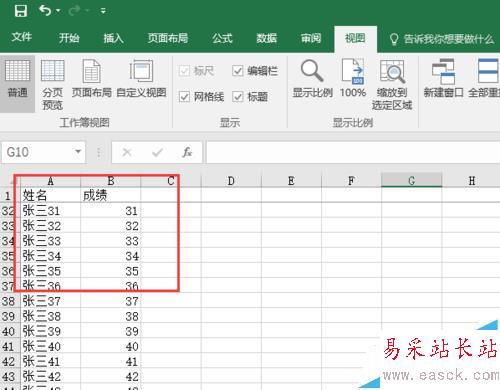This screenshot has width=500, height=390.
Task: Click cell with text 张三37
Action: pyautogui.click(x=50, y=301)
